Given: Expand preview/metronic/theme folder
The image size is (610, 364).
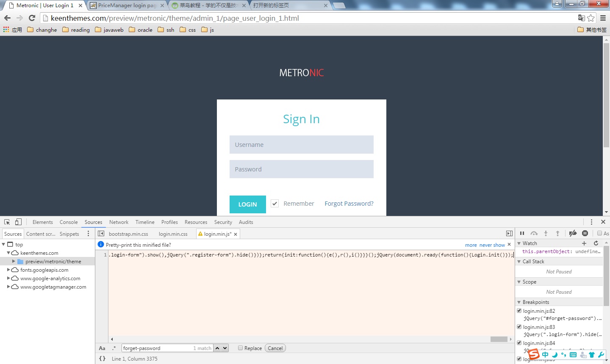Looking at the screenshot, I should click(14, 261).
